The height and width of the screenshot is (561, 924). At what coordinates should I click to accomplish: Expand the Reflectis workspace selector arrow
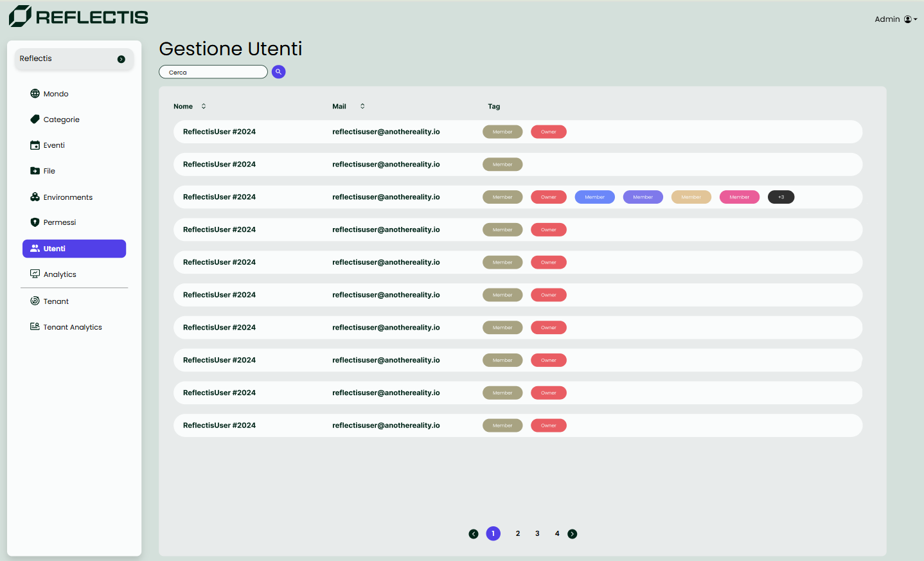(121, 59)
